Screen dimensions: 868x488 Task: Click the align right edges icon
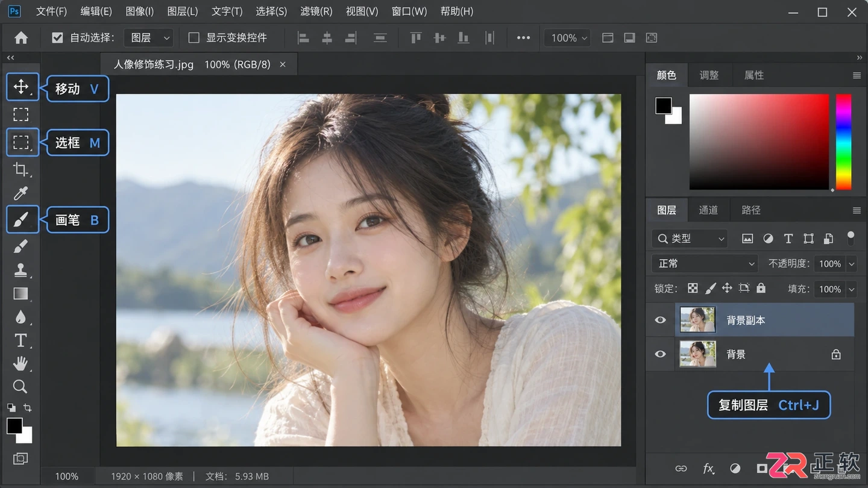click(x=351, y=38)
